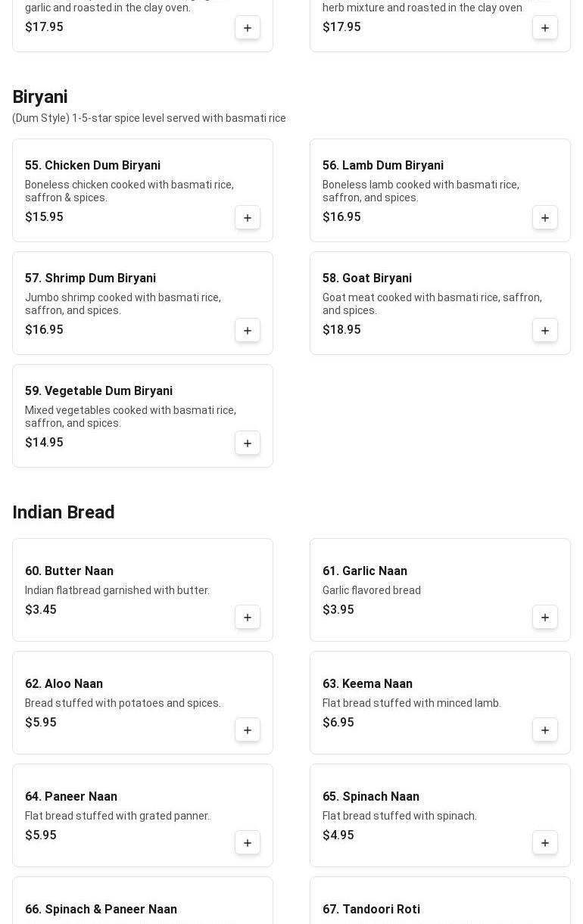Click plus button for Shrimp Dum Biryani
The width and height of the screenshot is (583, 924).
click(x=248, y=331)
